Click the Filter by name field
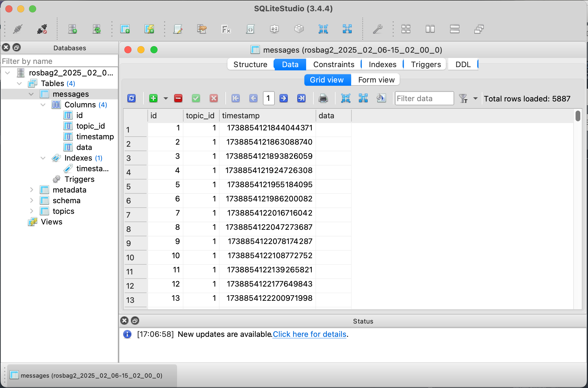Image resolution: width=588 pixels, height=388 pixels. point(60,61)
